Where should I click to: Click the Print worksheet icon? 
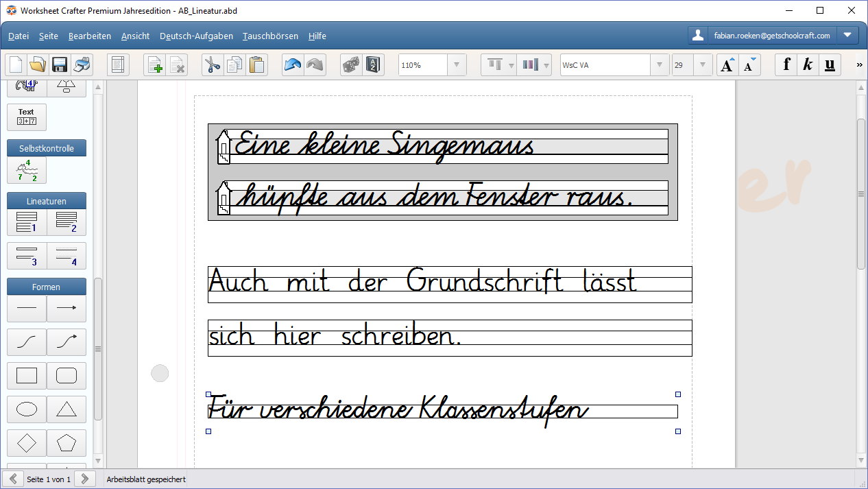click(82, 65)
